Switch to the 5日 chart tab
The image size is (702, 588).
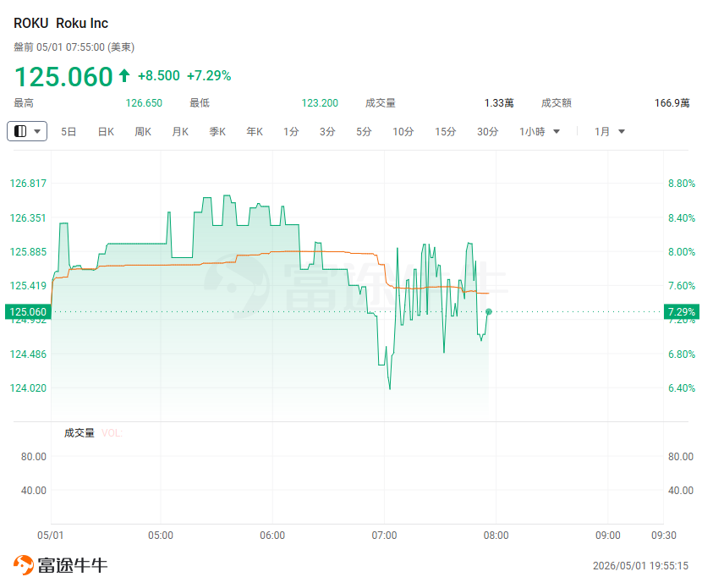tap(69, 132)
